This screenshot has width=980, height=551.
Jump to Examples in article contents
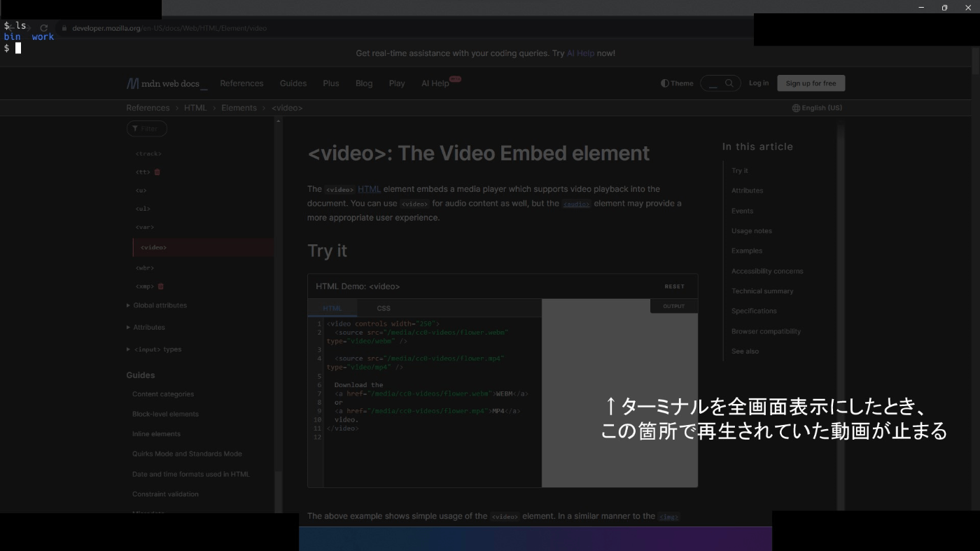pyautogui.click(x=747, y=251)
